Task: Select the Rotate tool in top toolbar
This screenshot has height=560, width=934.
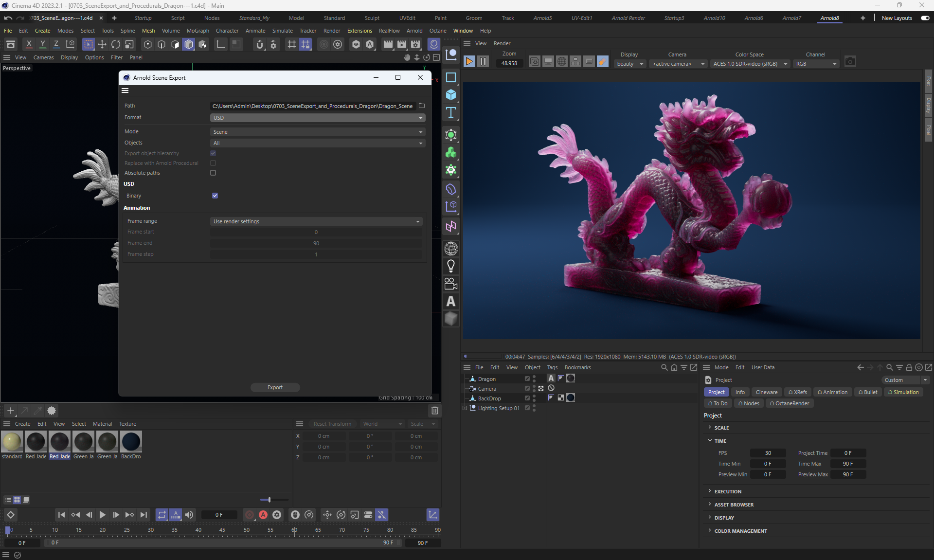Action: [116, 45]
